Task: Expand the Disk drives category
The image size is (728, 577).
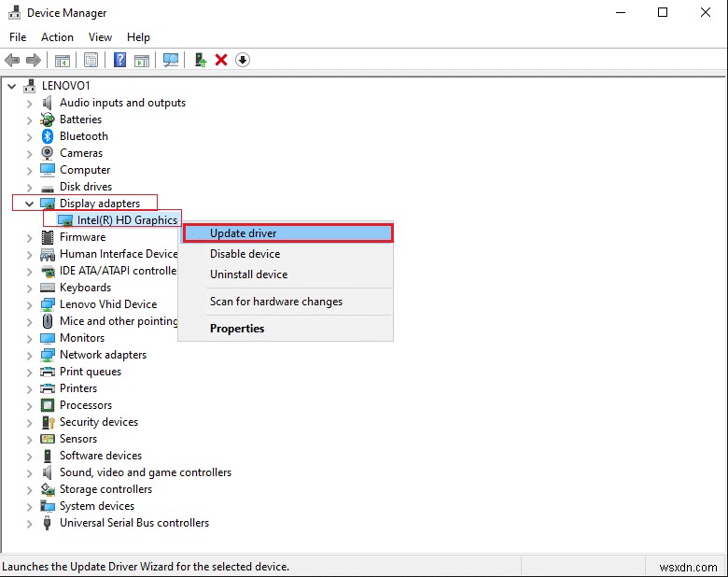Action: [29, 188]
